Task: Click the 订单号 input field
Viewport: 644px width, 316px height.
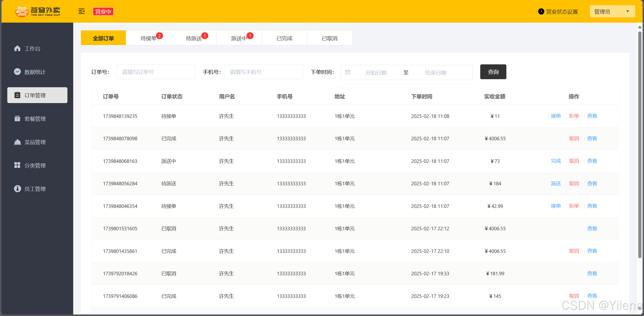Action: [156, 72]
